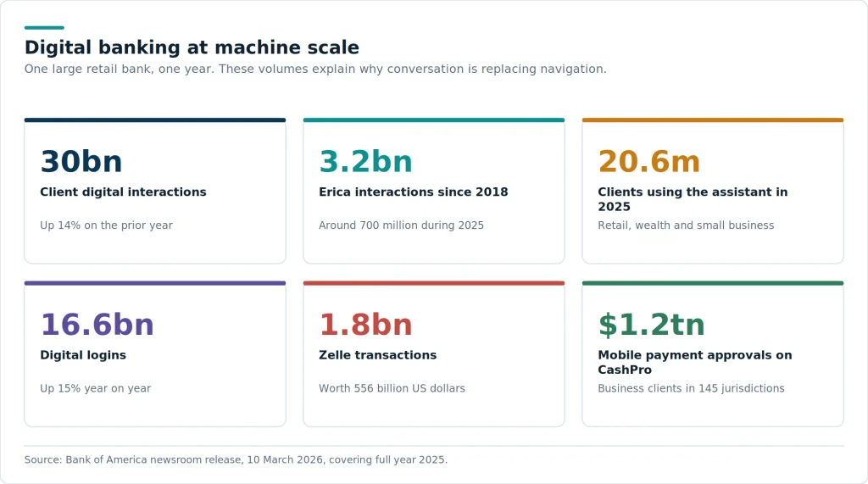The height and width of the screenshot is (484, 868).
Task: Click the '3.2bn' figure
Action: click(x=365, y=162)
